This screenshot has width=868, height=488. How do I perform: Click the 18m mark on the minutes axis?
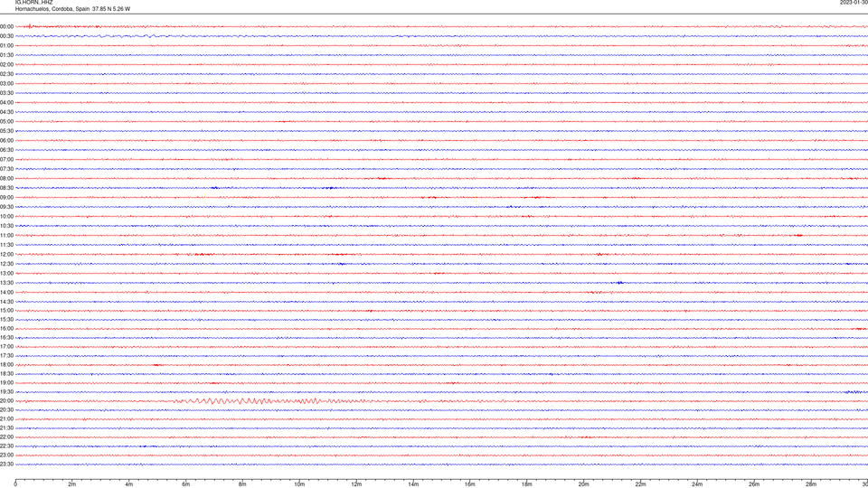(x=526, y=484)
